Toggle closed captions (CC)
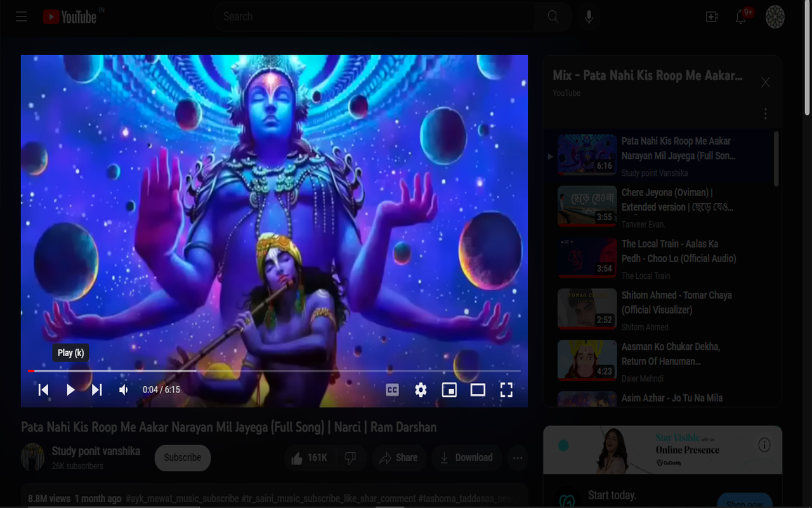 (x=393, y=390)
